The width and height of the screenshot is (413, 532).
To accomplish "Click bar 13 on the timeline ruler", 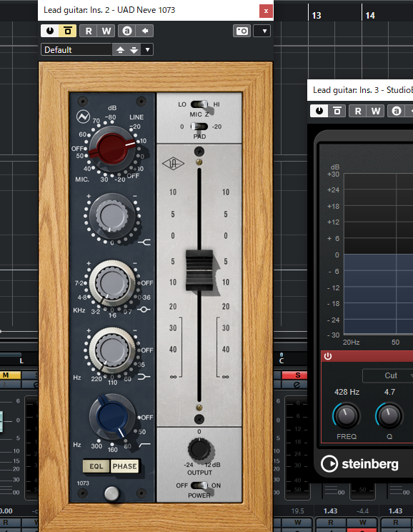I will pyautogui.click(x=317, y=15).
